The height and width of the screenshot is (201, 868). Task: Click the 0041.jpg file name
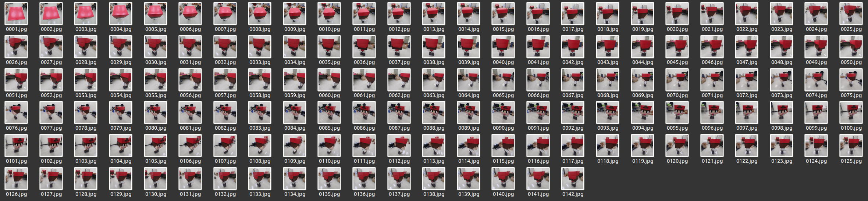pyautogui.click(x=538, y=62)
